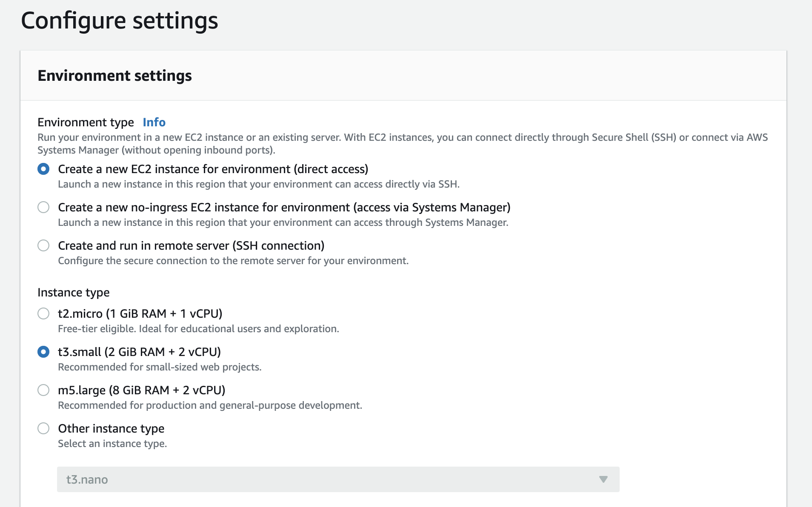
Task: Click the 'access via Systems Manager' option label
Action: [x=284, y=207]
